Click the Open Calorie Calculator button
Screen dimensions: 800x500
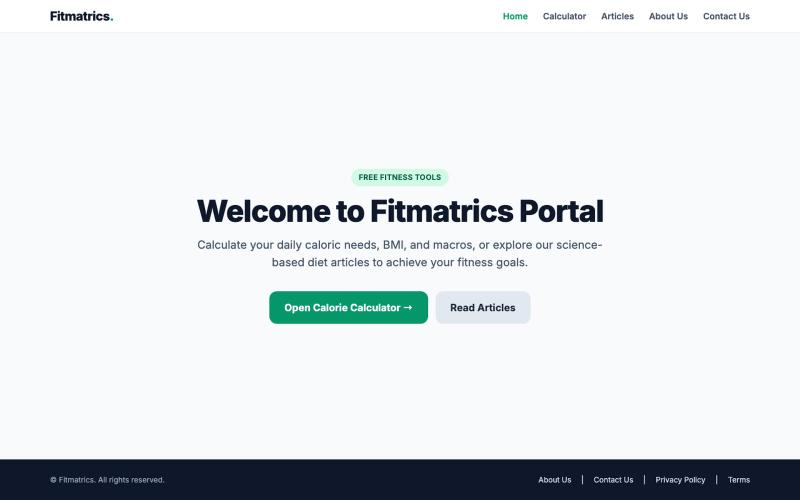pos(348,308)
